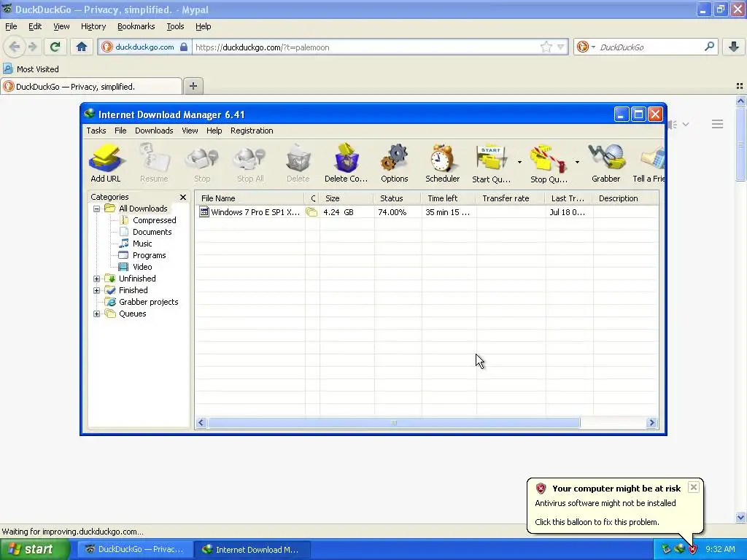The image size is (747, 560).
Task: Click the browser home button
Action: pos(82,47)
